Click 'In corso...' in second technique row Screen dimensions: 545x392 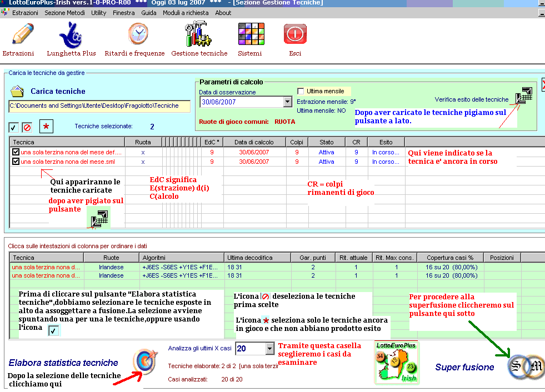[386, 162]
